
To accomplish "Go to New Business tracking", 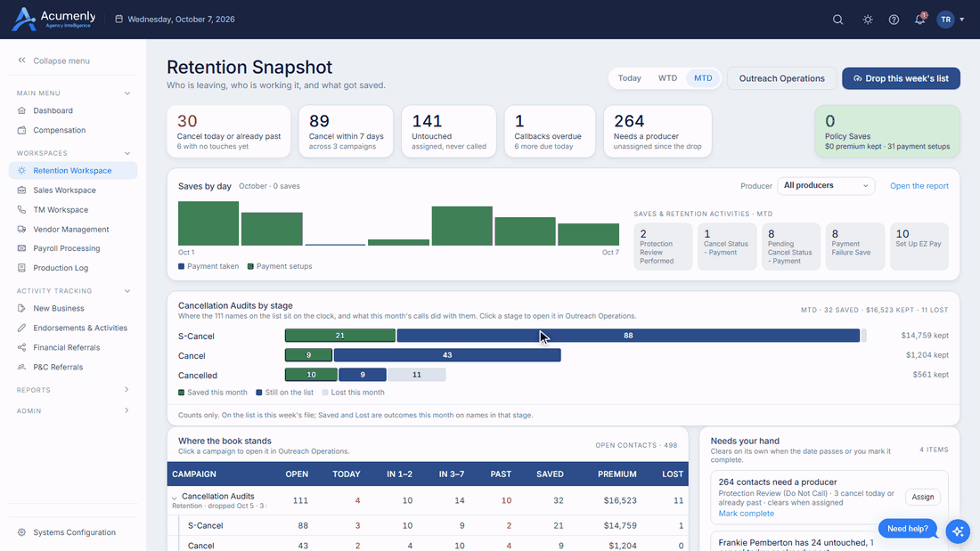I will pyautogui.click(x=73, y=308).
